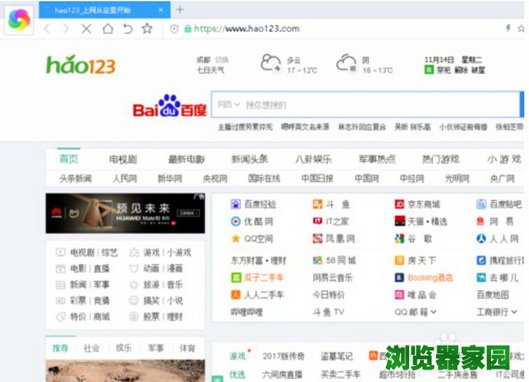Go to the browser home page icon

[108, 28]
